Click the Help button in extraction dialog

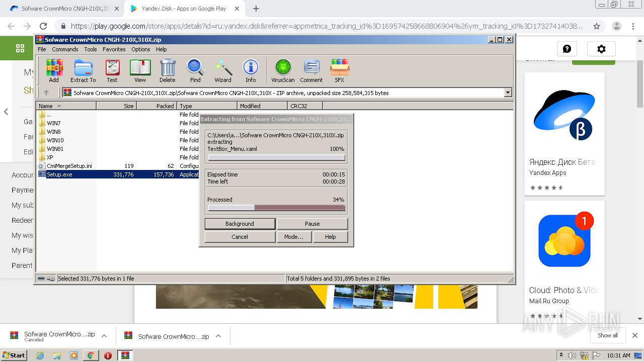click(330, 237)
